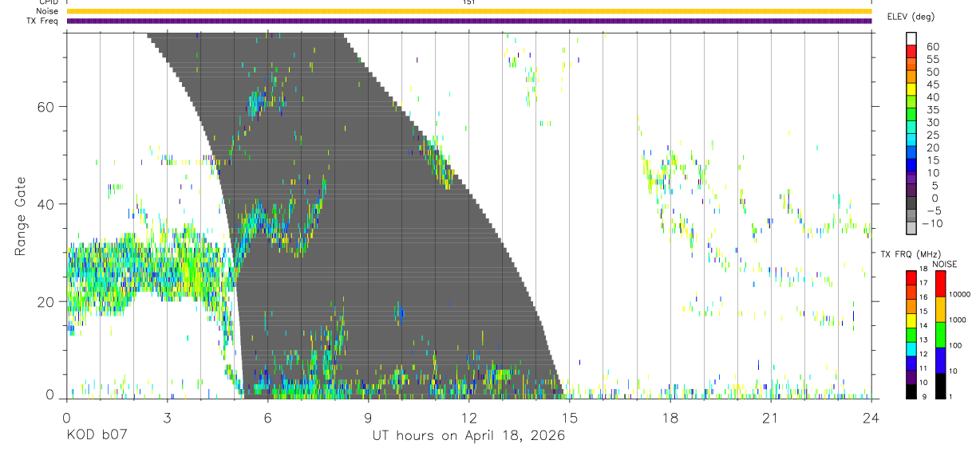Select the purple TX Freq bar above the plot
The height and width of the screenshot is (452, 980).
468,21
